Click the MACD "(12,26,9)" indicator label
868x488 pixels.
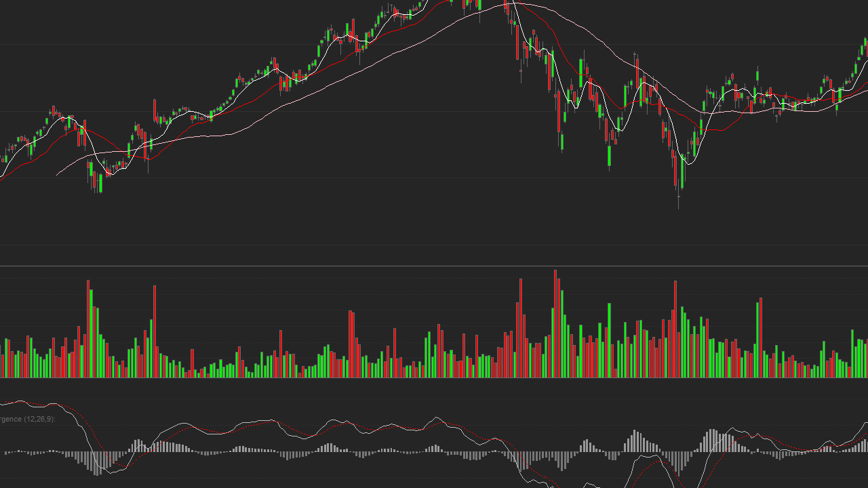click(x=39, y=419)
